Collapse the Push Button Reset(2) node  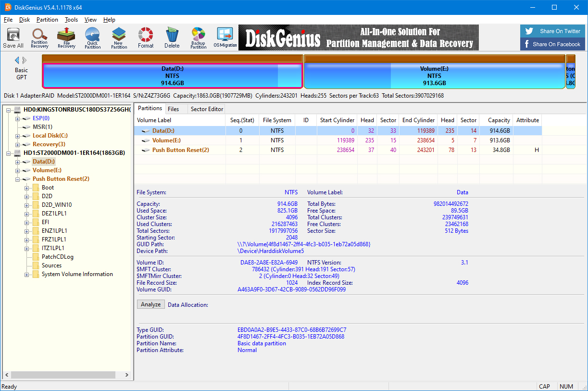(x=18, y=179)
